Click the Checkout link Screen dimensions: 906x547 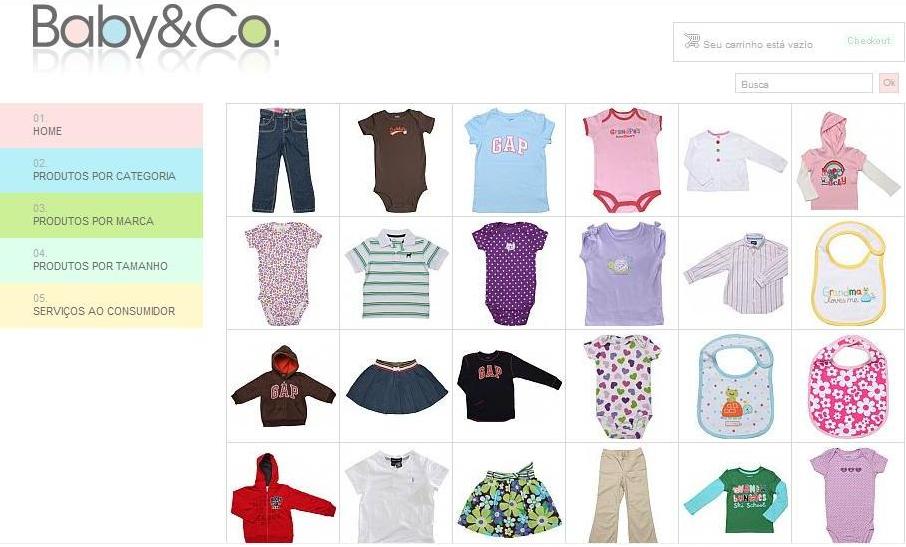coord(869,40)
